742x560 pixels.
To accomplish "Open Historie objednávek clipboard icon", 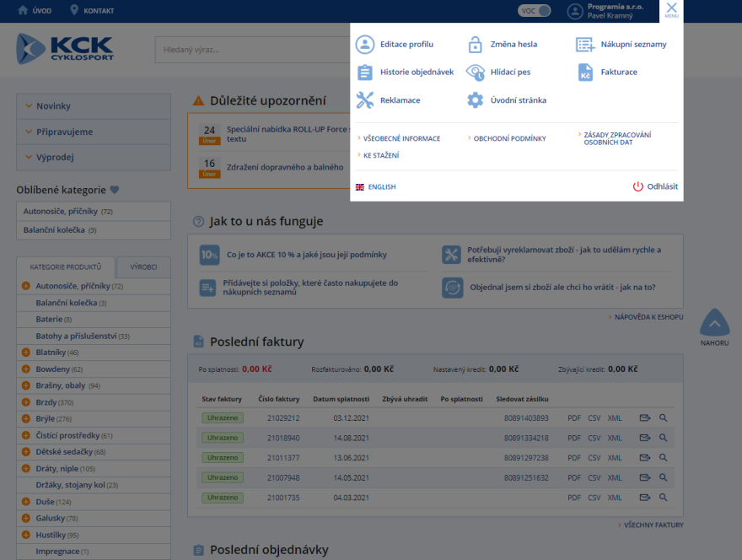I will click(x=365, y=73).
